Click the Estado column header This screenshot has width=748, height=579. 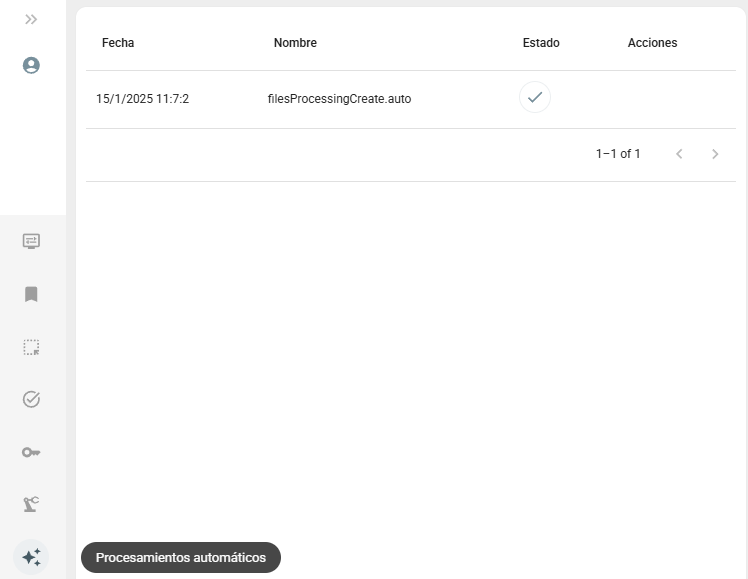tap(541, 43)
